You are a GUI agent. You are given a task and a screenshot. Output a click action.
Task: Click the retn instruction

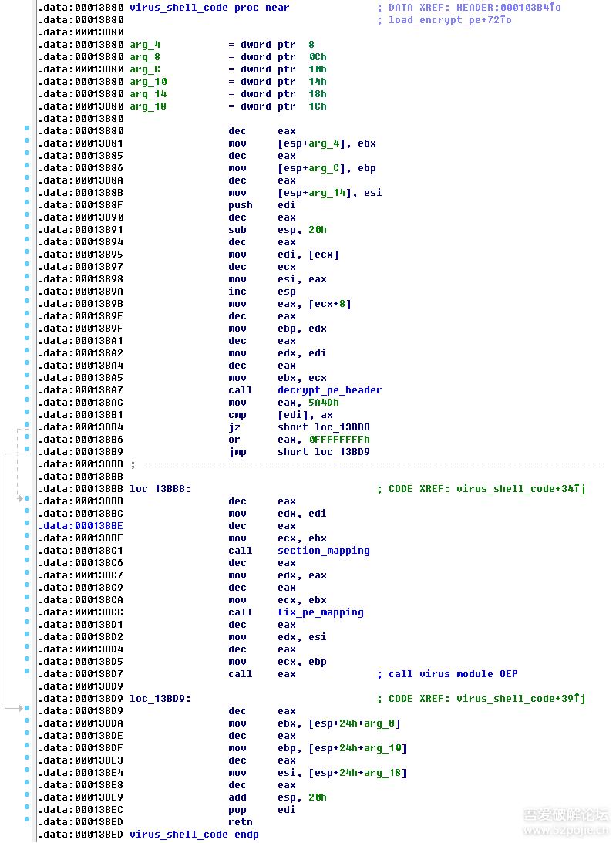pos(241,822)
